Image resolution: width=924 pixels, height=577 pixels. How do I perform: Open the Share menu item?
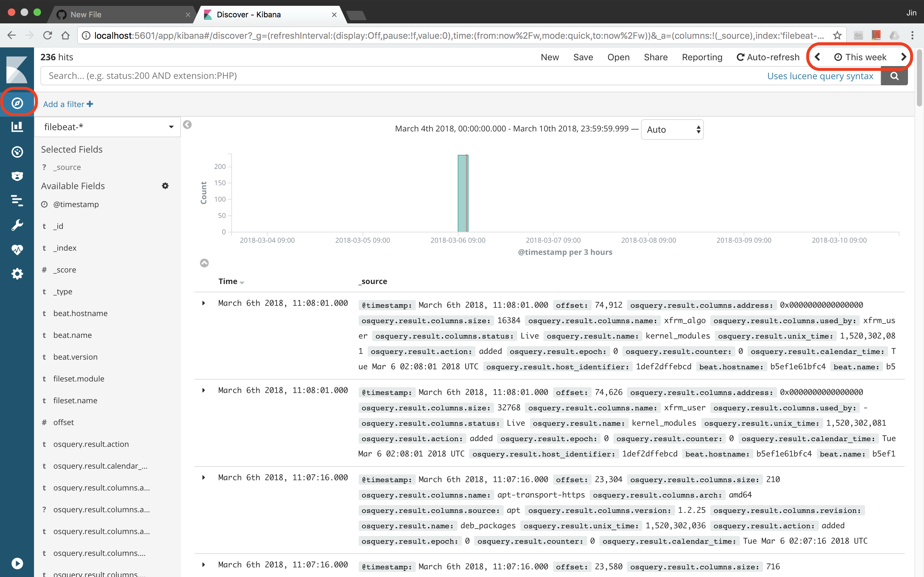pos(655,57)
